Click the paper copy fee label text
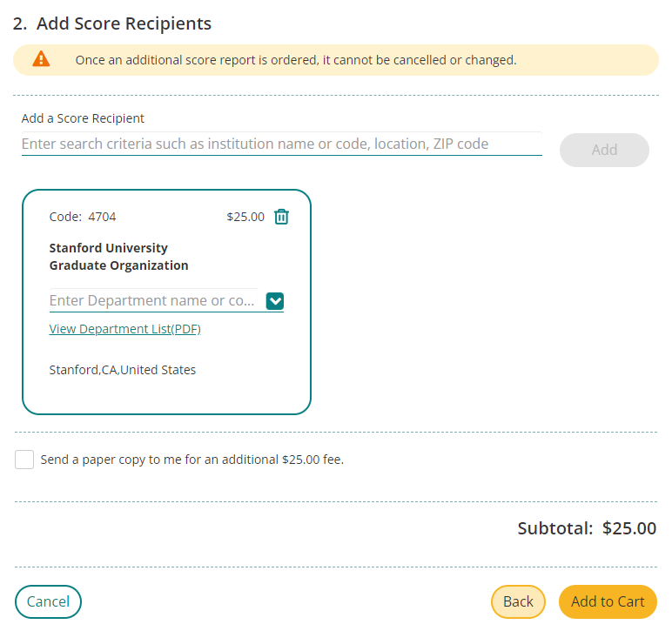The width and height of the screenshot is (672, 631). pos(192,460)
